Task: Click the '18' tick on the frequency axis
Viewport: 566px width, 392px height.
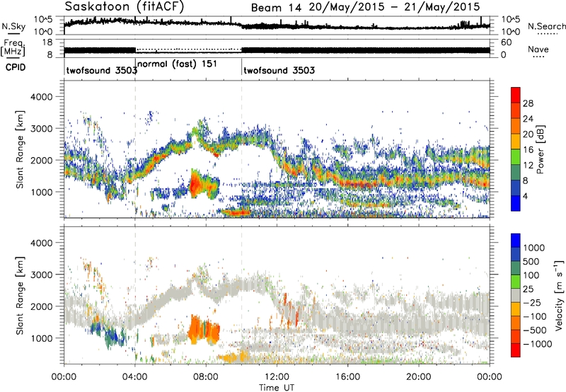Action: pos(47,42)
